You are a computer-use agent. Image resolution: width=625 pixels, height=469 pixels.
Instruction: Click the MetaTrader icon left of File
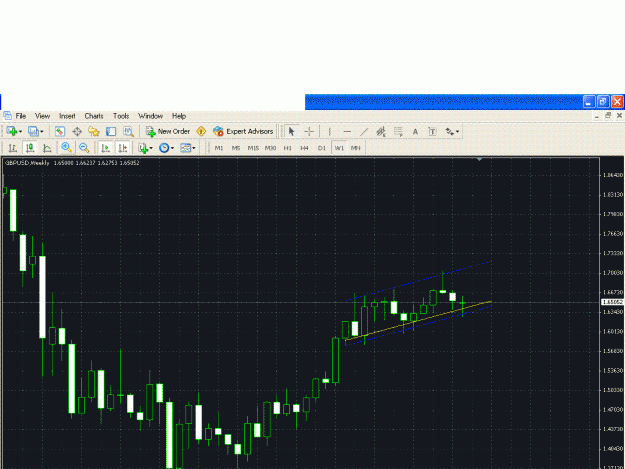click(x=7, y=116)
